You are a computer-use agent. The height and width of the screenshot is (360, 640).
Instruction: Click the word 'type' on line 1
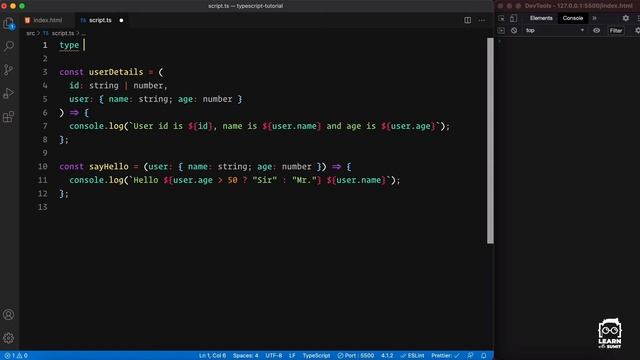click(69, 45)
